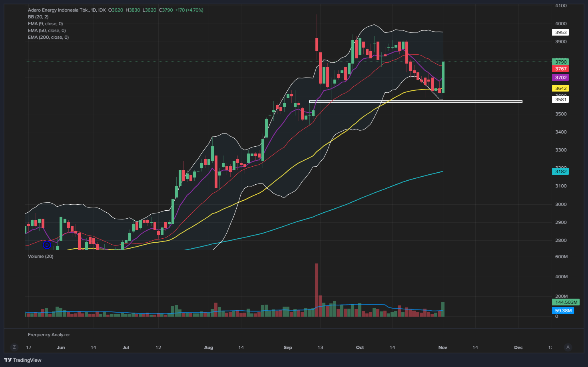Select the EMA (200, close, 0) legend

pos(48,37)
